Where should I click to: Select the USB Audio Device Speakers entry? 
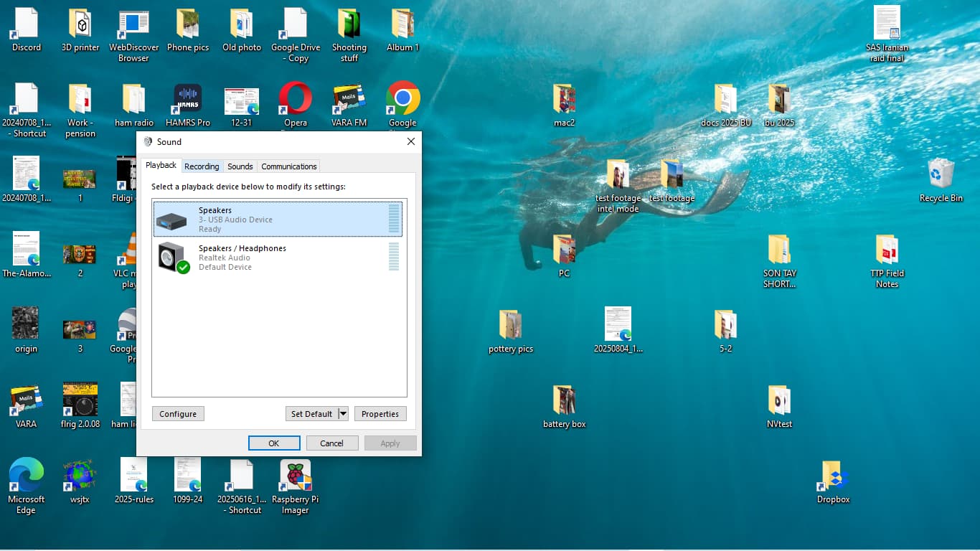pos(278,220)
